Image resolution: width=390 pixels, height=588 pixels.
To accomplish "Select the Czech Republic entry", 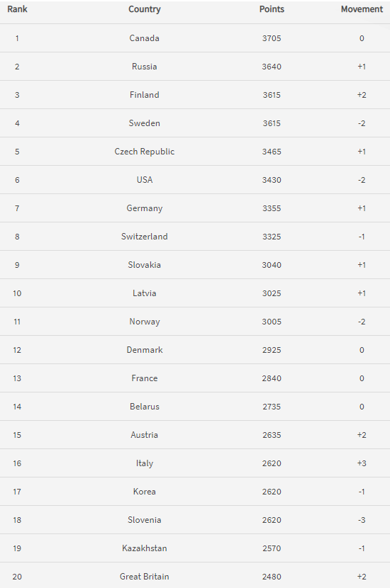I will (145, 152).
